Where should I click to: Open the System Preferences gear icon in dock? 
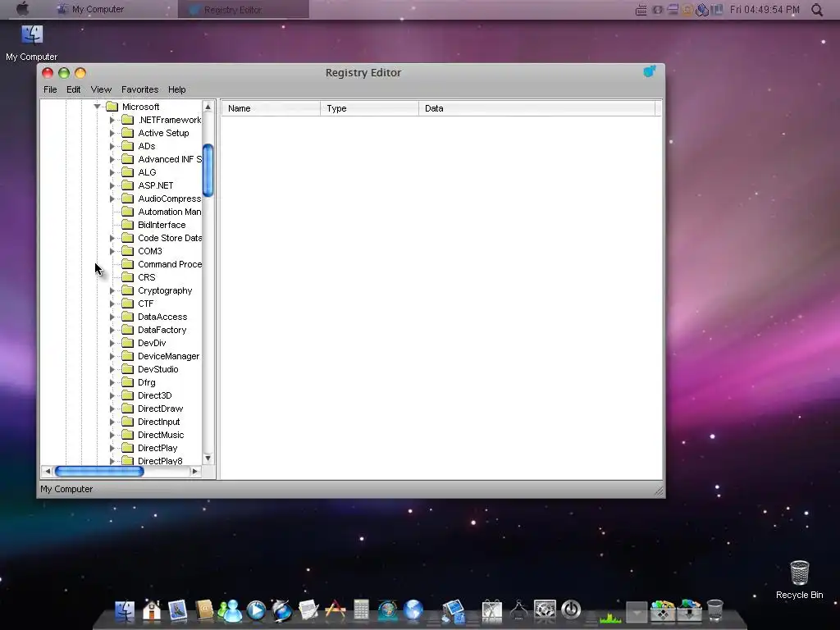point(545,610)
